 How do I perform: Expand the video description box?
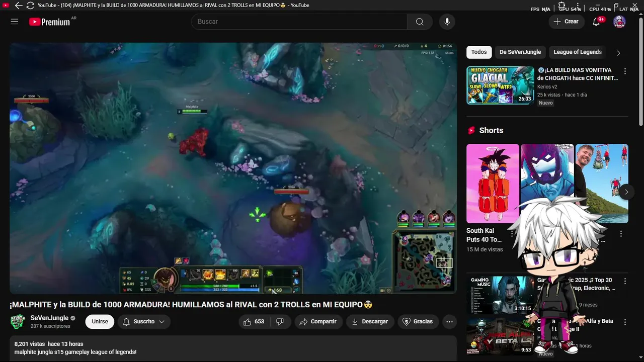tap(233, 348)
